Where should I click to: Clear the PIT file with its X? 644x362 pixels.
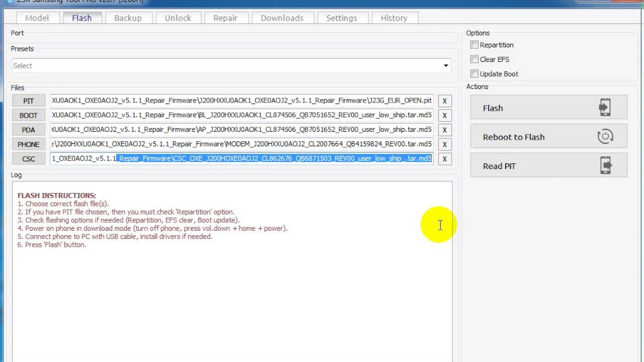445,101
